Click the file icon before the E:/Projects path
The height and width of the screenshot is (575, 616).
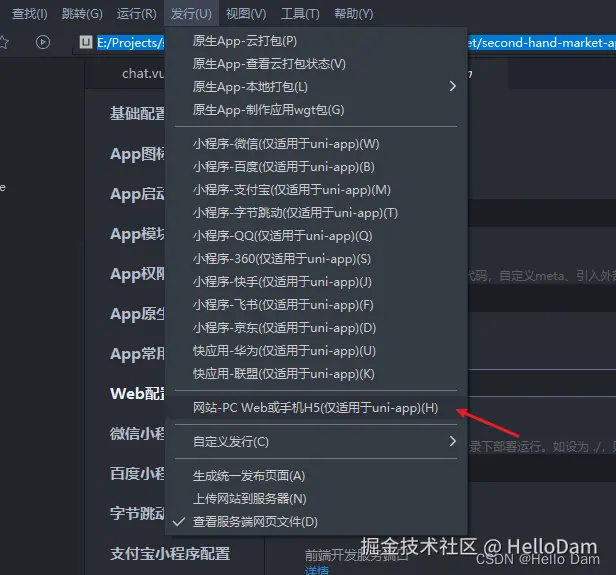pyautogui.click(x=86, y=42)
